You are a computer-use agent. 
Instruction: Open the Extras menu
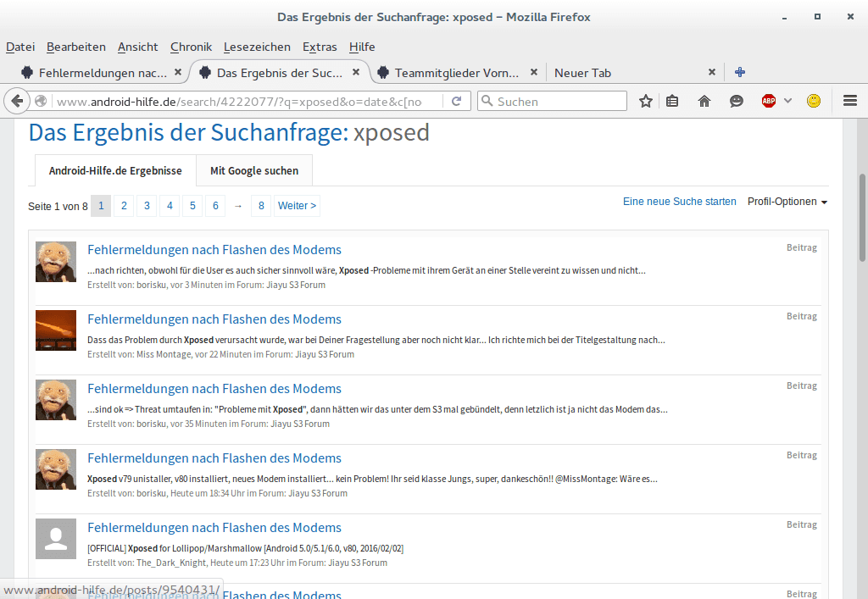tap(320, 47)
